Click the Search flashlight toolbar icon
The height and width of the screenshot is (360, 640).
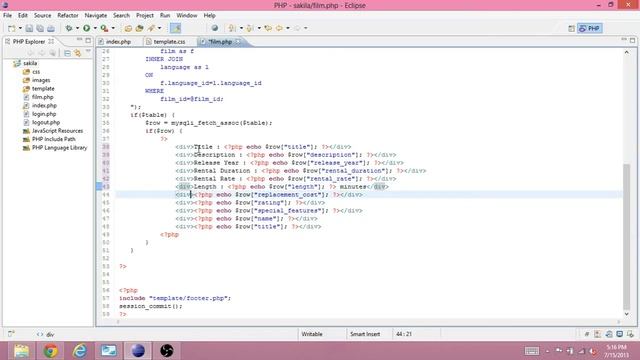[151, 28]
